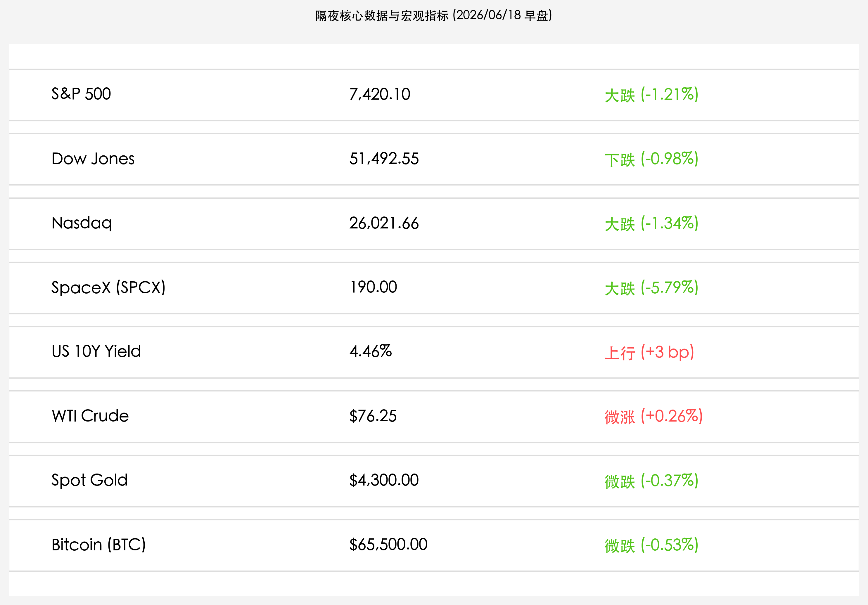
Task: Select the Spot Gold row label
Action: click(x=90, y=481)
